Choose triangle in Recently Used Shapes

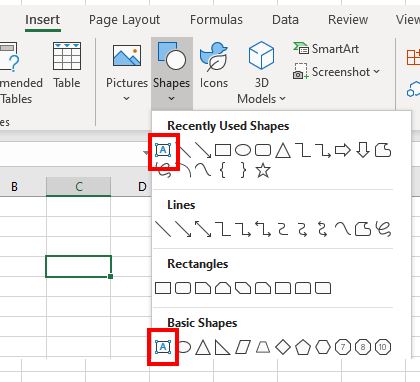tap(283, 150)
